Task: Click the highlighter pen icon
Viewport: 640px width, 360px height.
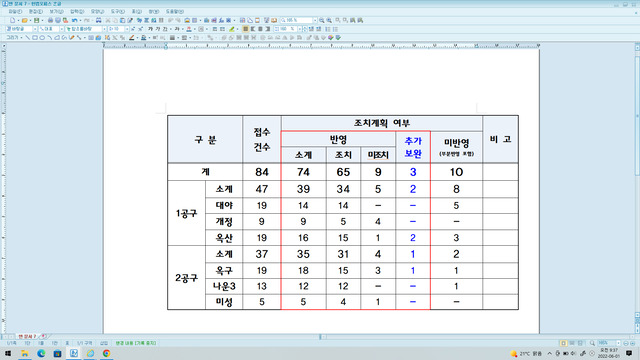Action: click(231, 29)
